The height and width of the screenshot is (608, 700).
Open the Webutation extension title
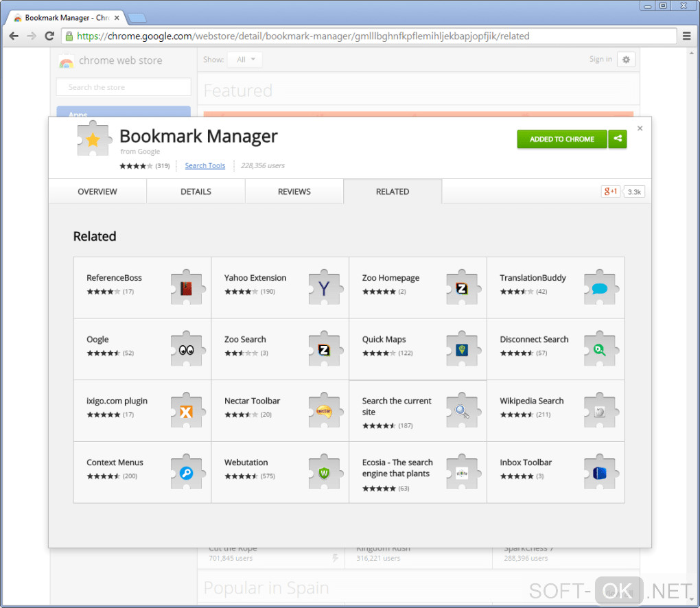[246, 463]
